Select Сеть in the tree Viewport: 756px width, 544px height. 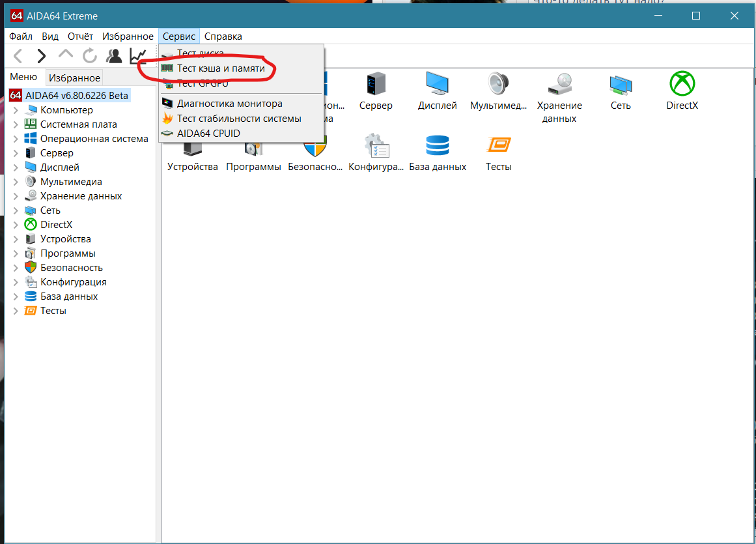(x=50, y=210)
